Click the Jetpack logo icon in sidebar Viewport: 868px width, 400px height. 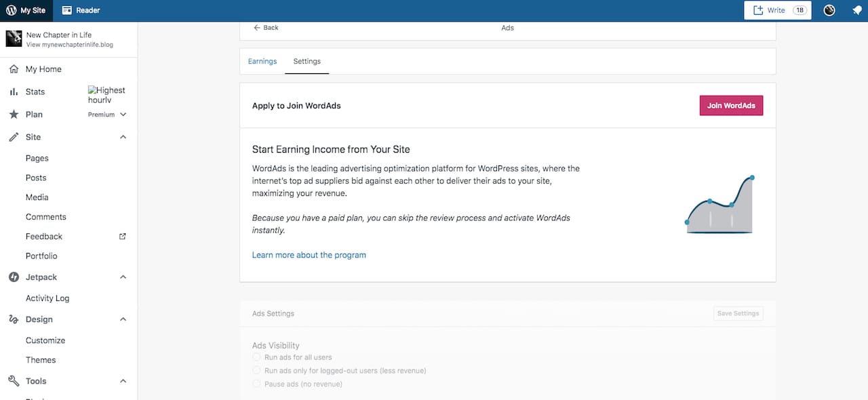(x=14, y=277)
